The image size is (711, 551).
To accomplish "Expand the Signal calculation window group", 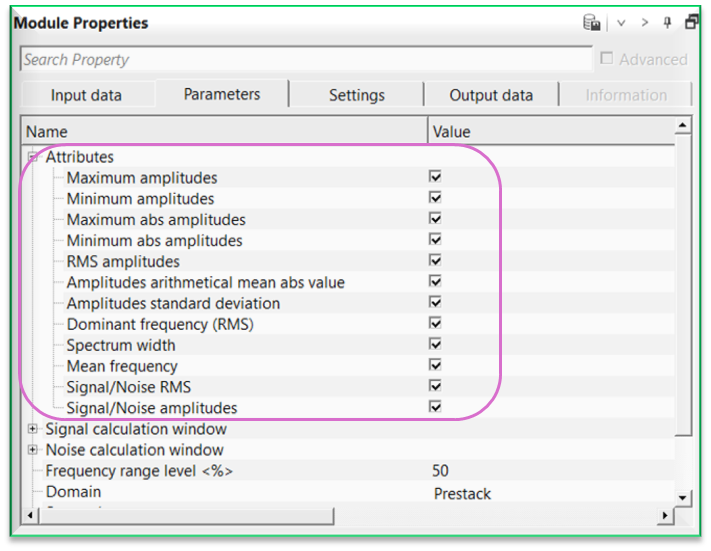I will pyautogui.click(x=33, y=429).
